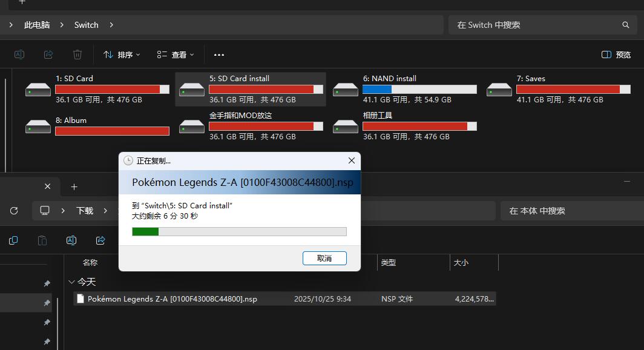Toggle the 预览 preview pane
The width and height of the screenshot is (644, 350).
[x=616, y=54]
